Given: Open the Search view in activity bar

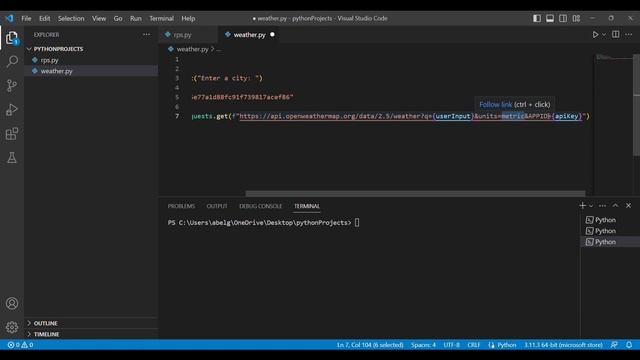Looking at the screenshot, I should point(12,61).
